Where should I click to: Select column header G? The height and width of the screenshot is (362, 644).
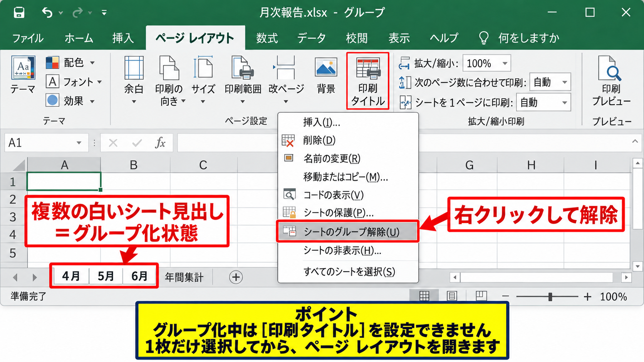(469, 165)
